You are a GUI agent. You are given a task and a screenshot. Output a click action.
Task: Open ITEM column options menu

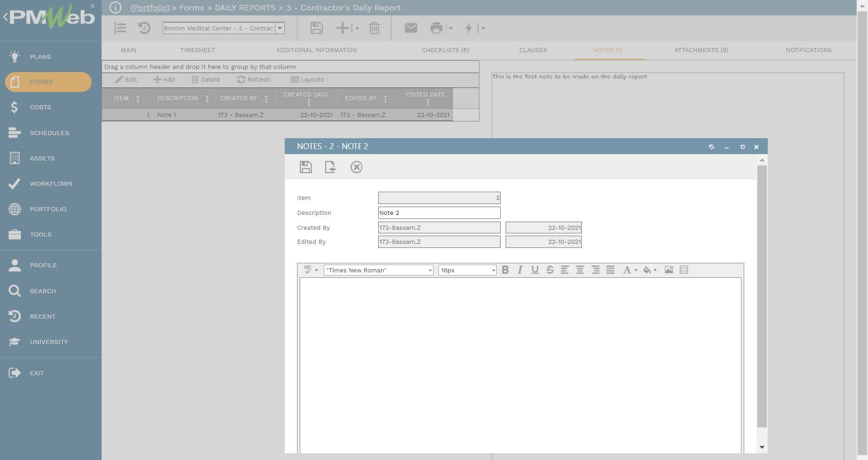pyautogui.click(x=138, y=99)
